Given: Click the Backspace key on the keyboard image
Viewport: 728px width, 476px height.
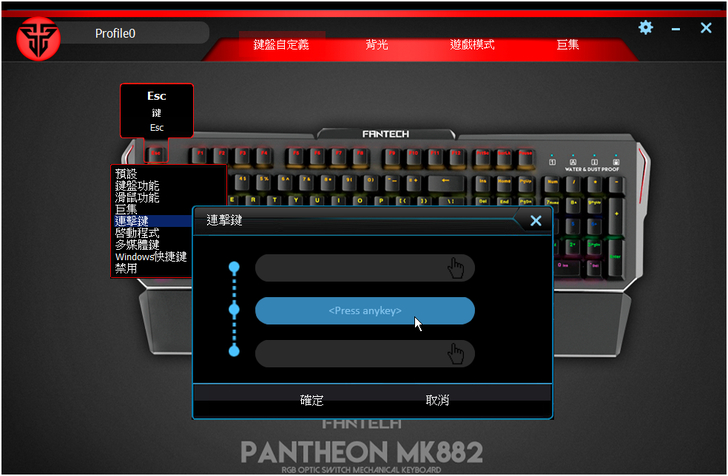Looking at the screenshot, I should [x=445, y=182].
